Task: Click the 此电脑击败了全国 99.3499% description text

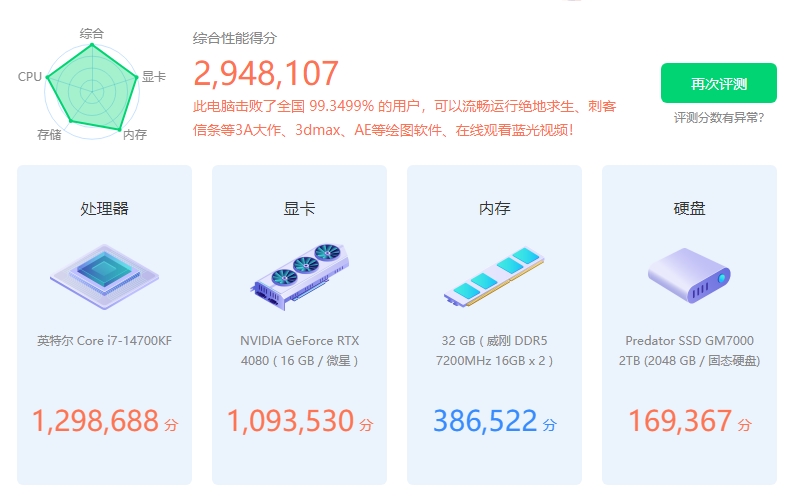Action: coord(405,118)
